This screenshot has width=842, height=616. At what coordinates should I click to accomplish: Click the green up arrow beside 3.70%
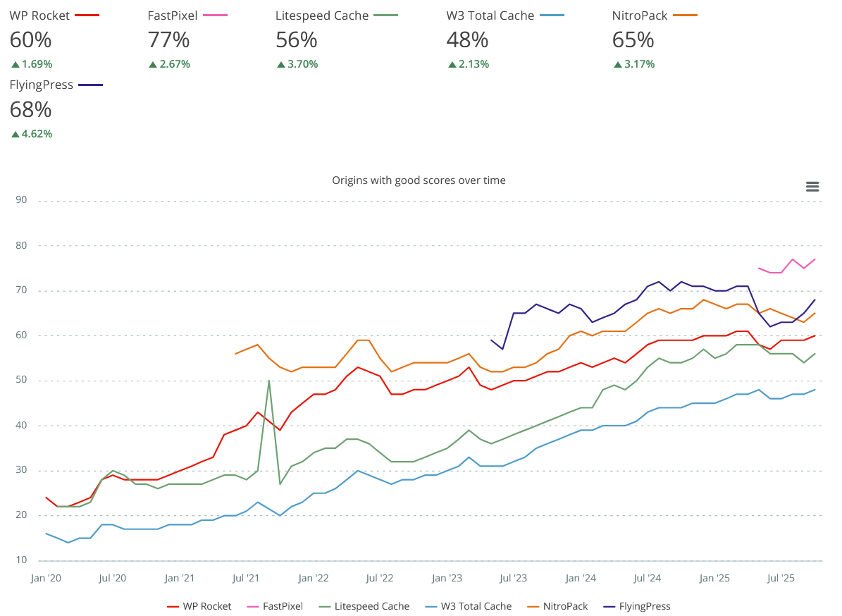[x=280, y=64]
